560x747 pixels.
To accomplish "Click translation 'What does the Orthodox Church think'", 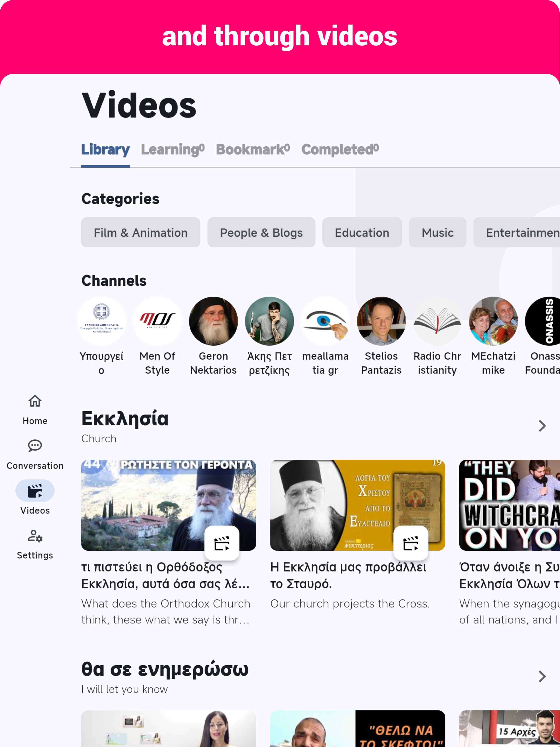I will pyautogui.click(x=165, y=612).
